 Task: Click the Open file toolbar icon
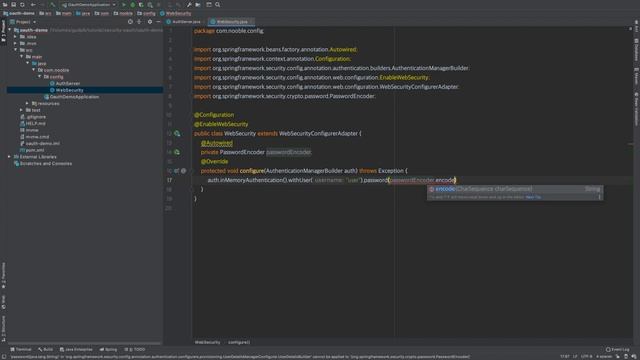(5, 4)
